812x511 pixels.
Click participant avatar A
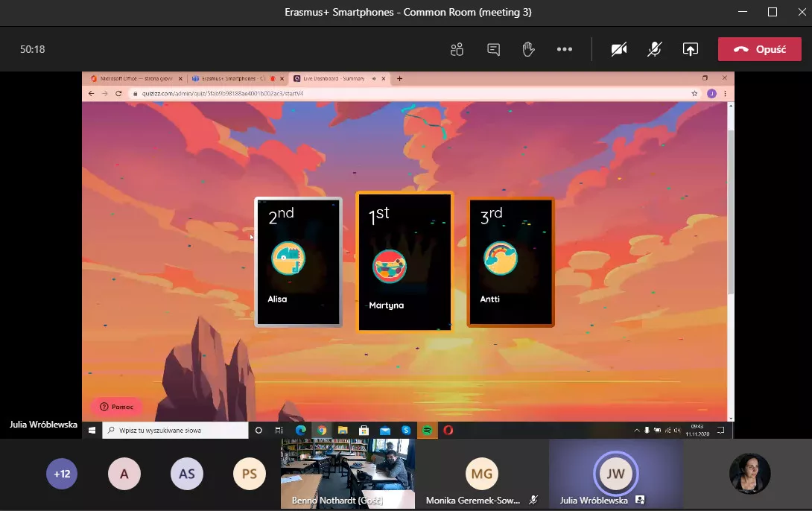[x=124, y=474]
